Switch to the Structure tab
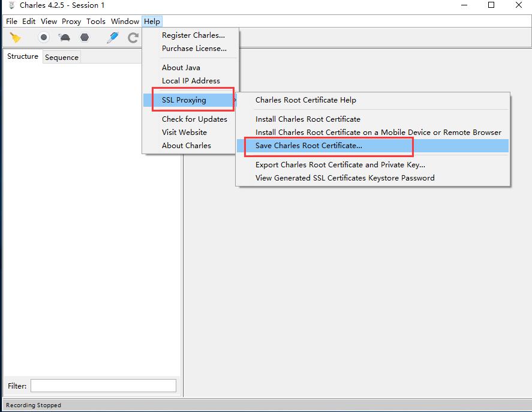 pos(23,56)
